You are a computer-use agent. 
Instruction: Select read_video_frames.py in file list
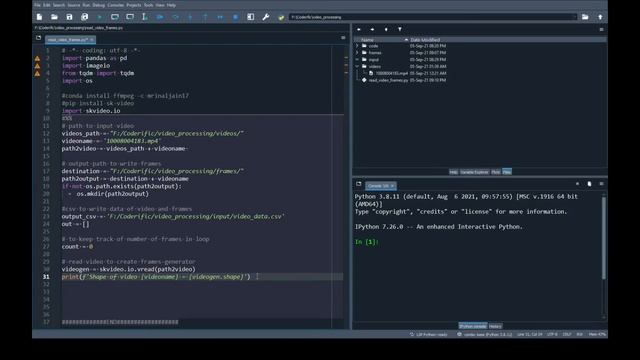[388, 80]
